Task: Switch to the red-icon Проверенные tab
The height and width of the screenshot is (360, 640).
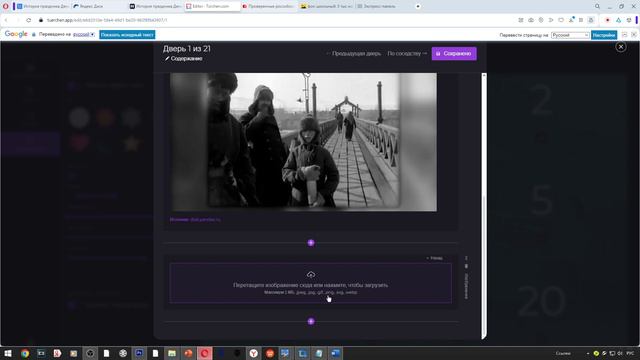Action: [x=269, y=6]
